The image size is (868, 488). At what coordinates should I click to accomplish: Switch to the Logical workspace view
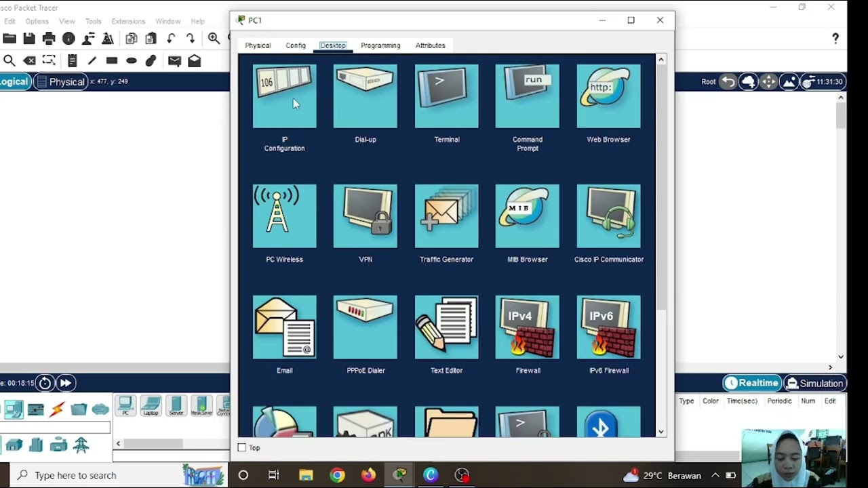click(x=14, y=81)
